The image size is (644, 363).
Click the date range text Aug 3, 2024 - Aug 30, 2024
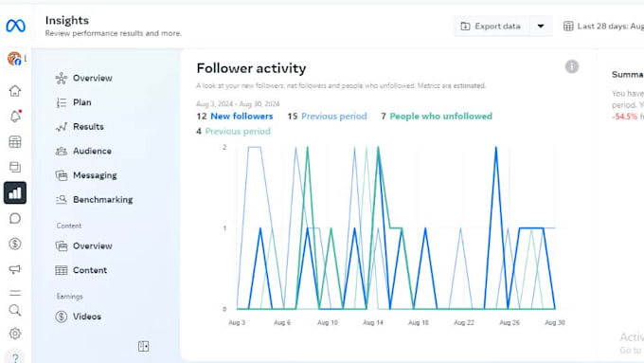point(238,104)
